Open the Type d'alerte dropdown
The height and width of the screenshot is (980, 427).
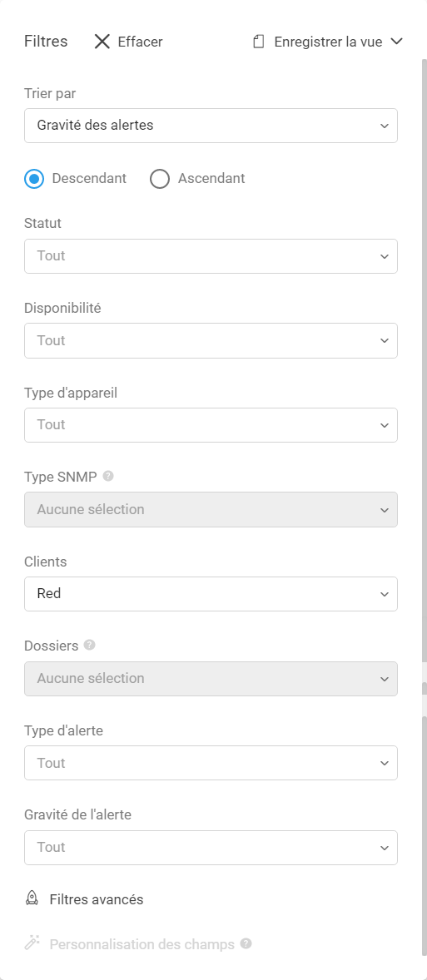pos(211,763)
